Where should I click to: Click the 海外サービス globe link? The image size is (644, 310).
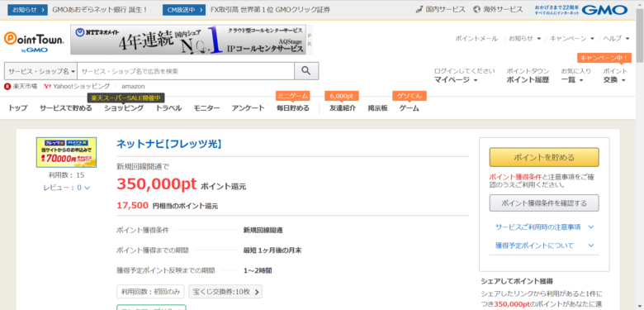(x=498, y=9)
